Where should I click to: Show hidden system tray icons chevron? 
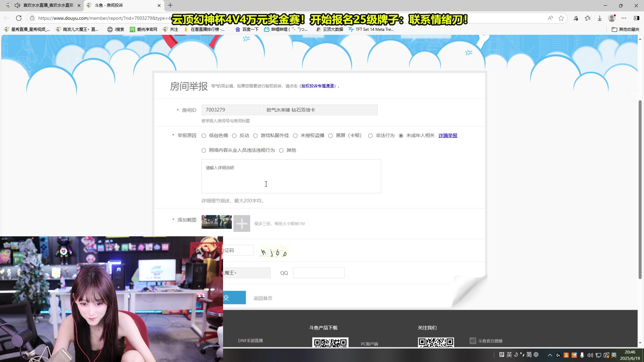(550, 355)
